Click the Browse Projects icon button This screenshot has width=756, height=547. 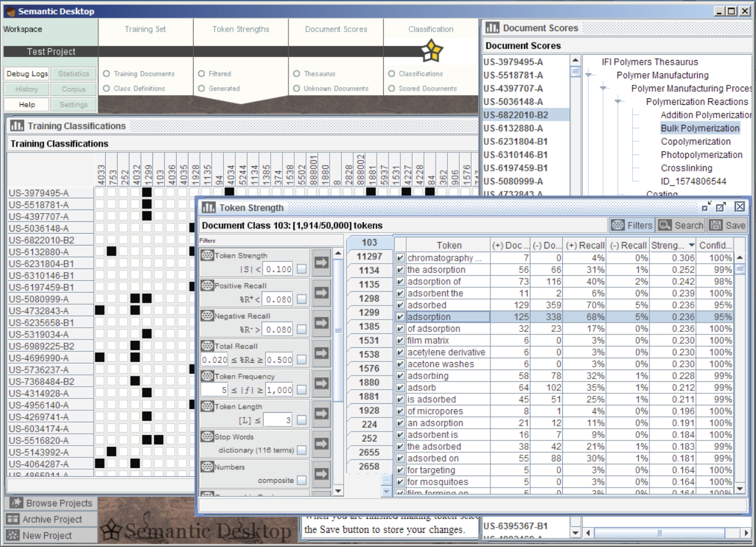[16, 503]
